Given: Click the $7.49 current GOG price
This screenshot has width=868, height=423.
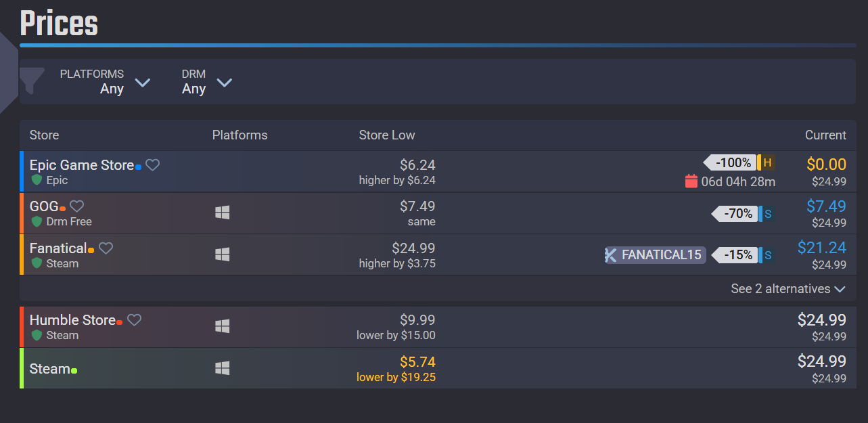Looking at the screenshot, I should [826, 206].
